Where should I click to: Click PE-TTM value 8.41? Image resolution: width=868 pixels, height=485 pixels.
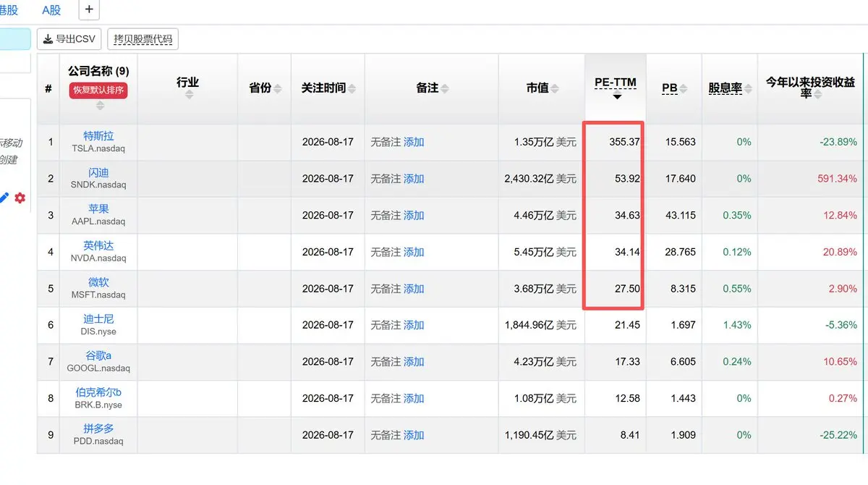[x=630, y=435]
